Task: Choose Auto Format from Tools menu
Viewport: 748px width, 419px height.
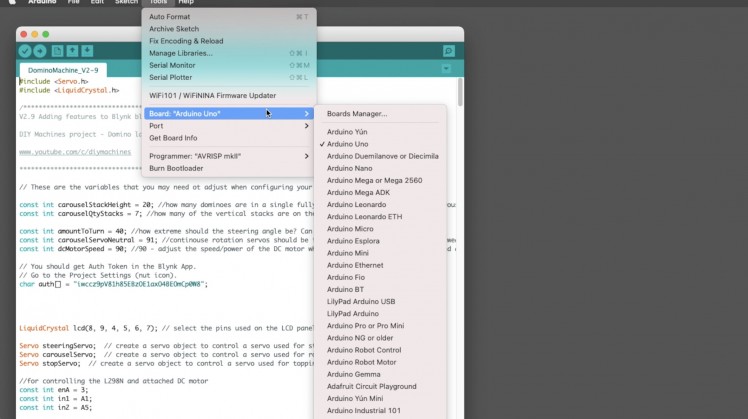Action: tap(229, 17)
